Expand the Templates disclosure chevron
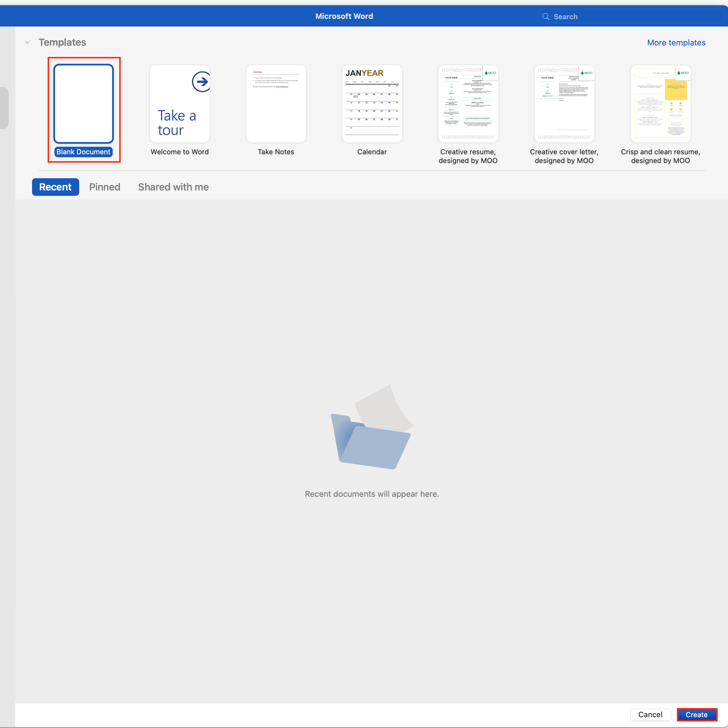The image size is (728, 728). tap(27, 42)
